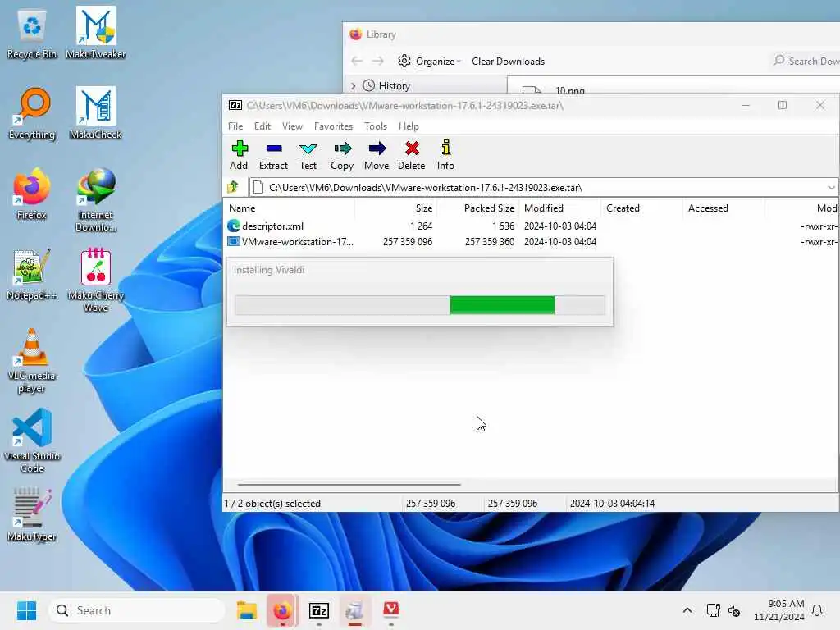840x630 pixels.
Task: Click the muted volume tray icon
Action: [734, 610]
